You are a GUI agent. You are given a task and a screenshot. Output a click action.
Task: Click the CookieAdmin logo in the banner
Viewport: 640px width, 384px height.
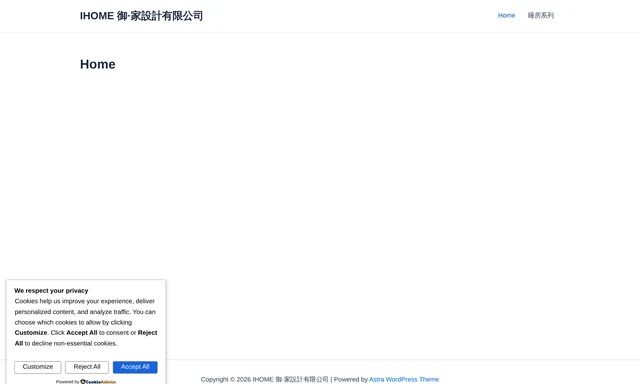click(98, 382)
